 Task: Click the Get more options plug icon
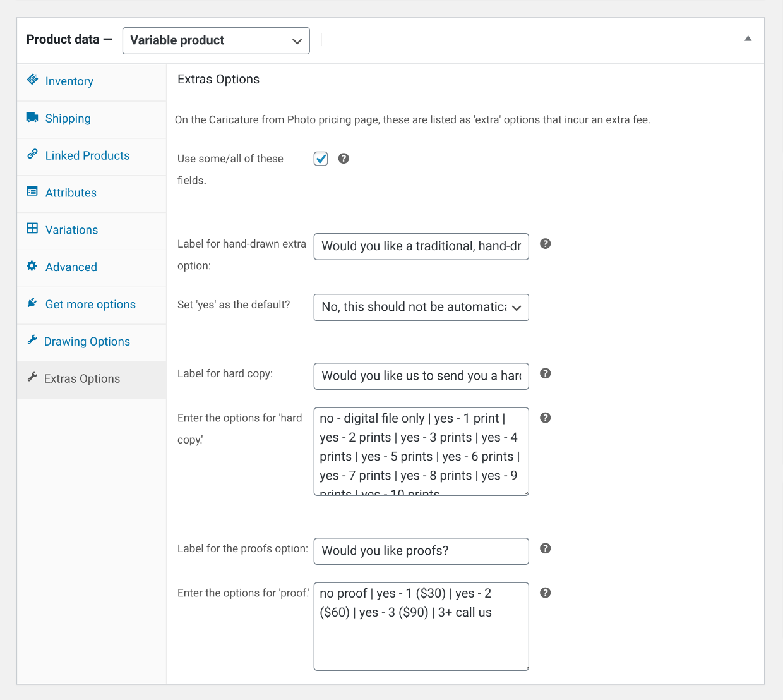tap(32, 303)
